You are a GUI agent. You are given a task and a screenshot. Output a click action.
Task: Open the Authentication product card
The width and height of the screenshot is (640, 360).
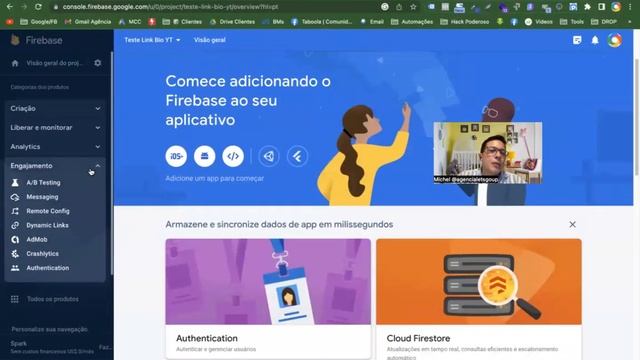pos(268,298)
